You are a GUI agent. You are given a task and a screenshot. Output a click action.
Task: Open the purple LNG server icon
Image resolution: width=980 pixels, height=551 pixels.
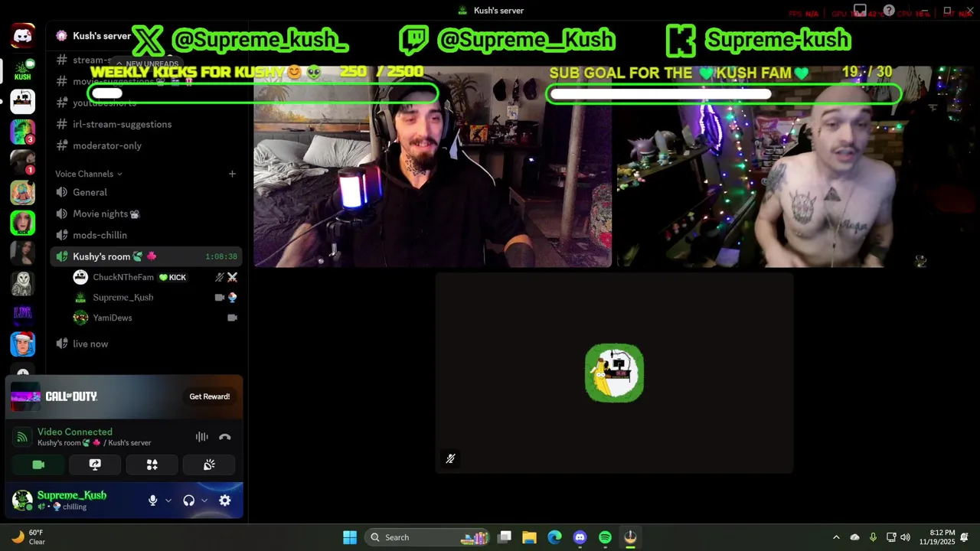pos(22,314)
